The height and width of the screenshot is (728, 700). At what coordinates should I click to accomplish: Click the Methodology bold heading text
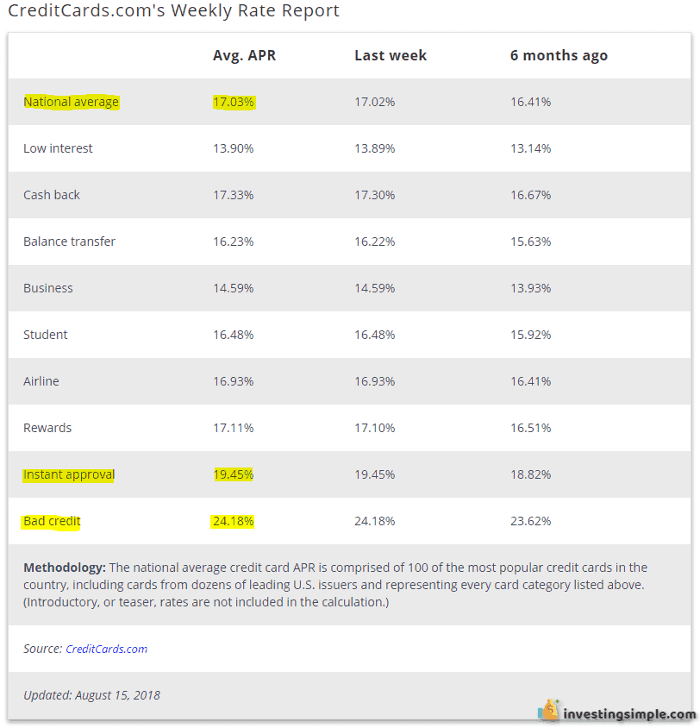click(65, 568)
